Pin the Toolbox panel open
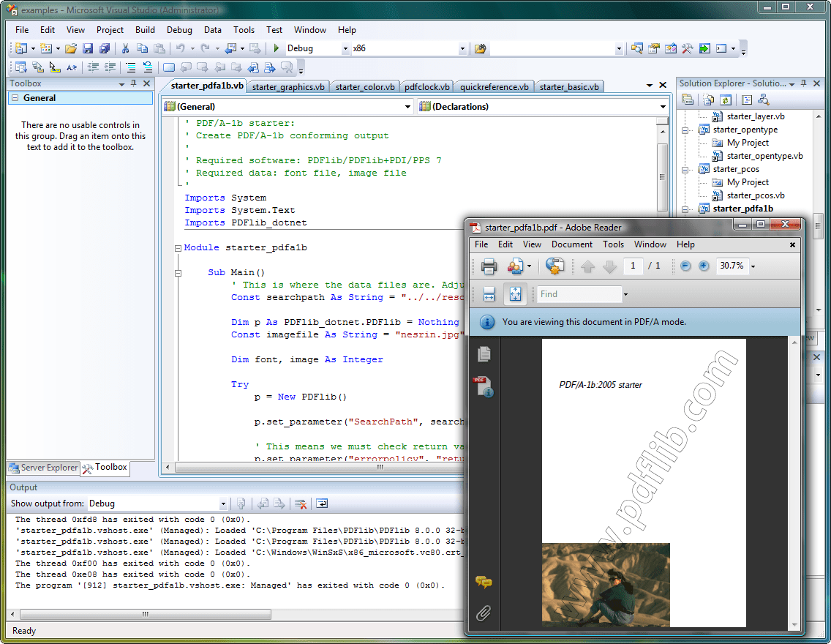This screenshot has width=831, height=644. coord(132,84)
